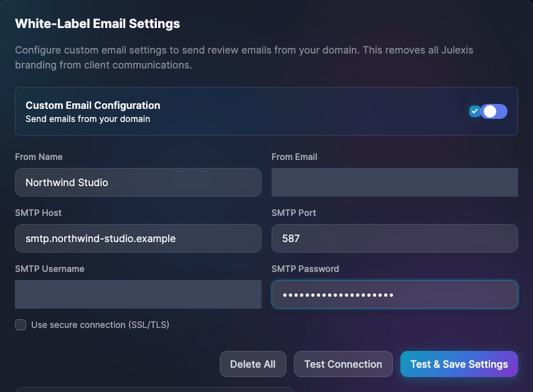Click the empty SMTP Username field
This screenshot has width=533, height=392.
point(138,294)
